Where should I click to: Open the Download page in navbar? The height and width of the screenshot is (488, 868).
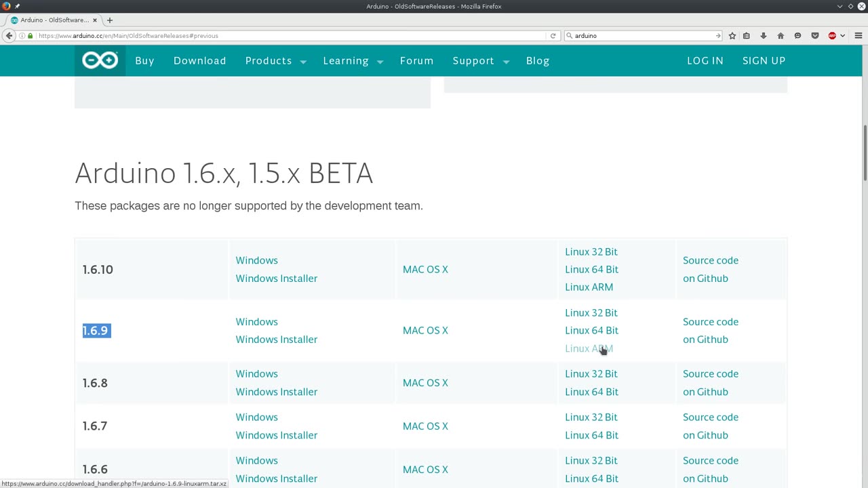coord(200,61)
